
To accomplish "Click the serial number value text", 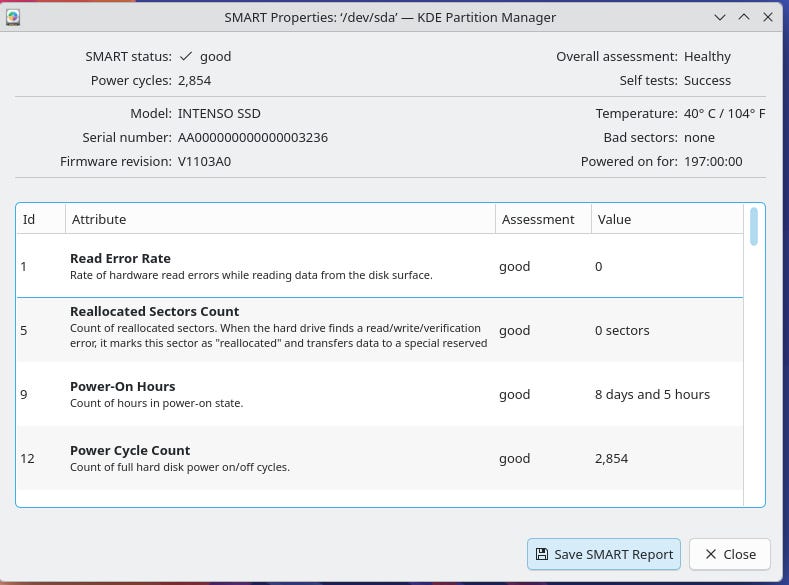I will click(252, 137).
